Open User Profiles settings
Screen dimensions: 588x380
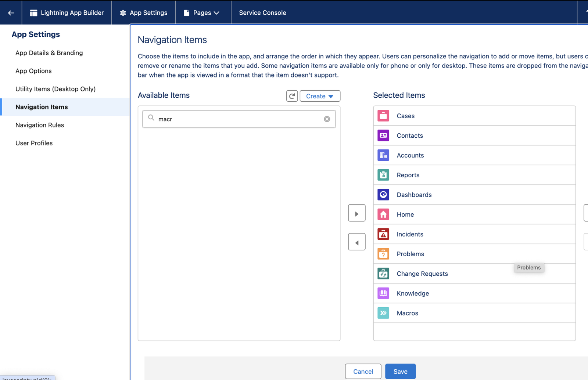34,143
